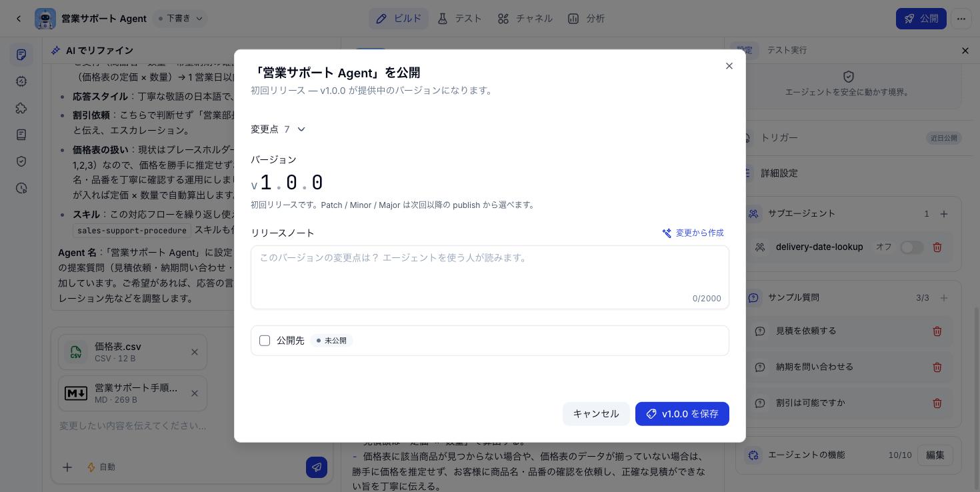Click the 納期を問い合わせる sample question text
This screenshot has height=492, width=980.
pyautogui.click(x=815, y=367)
